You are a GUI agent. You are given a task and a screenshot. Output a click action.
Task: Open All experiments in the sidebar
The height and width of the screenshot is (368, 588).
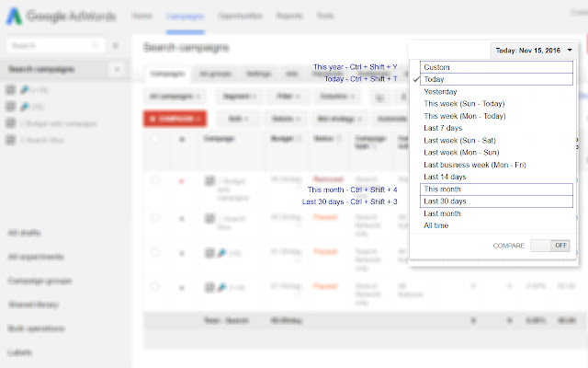pos(36,257)
